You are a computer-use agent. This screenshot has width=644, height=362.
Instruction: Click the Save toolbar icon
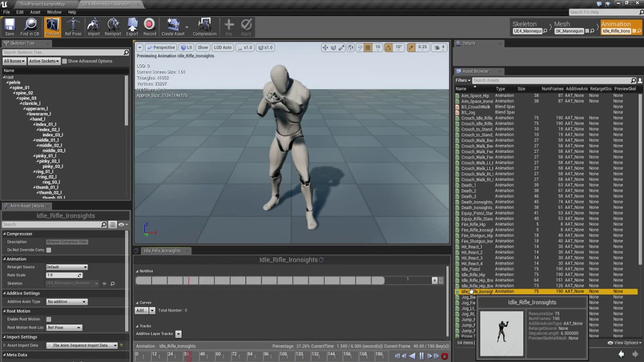pyautogui.click(x=10, y=27)
